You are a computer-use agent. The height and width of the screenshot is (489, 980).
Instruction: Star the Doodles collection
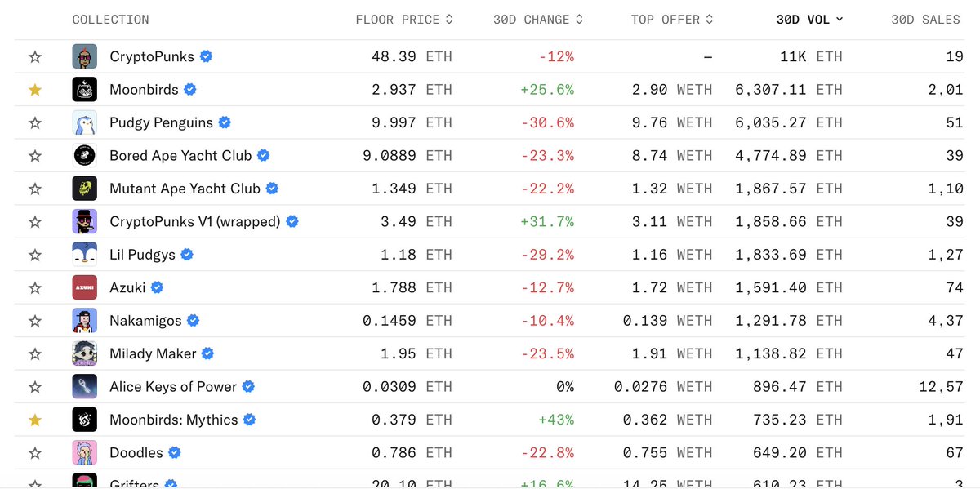point(35,453)
